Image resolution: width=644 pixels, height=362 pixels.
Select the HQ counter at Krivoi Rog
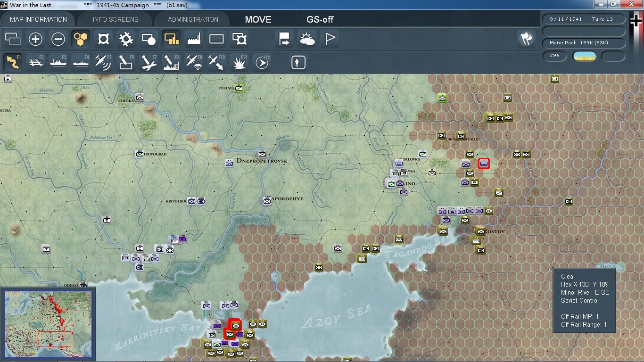(201, 201)
